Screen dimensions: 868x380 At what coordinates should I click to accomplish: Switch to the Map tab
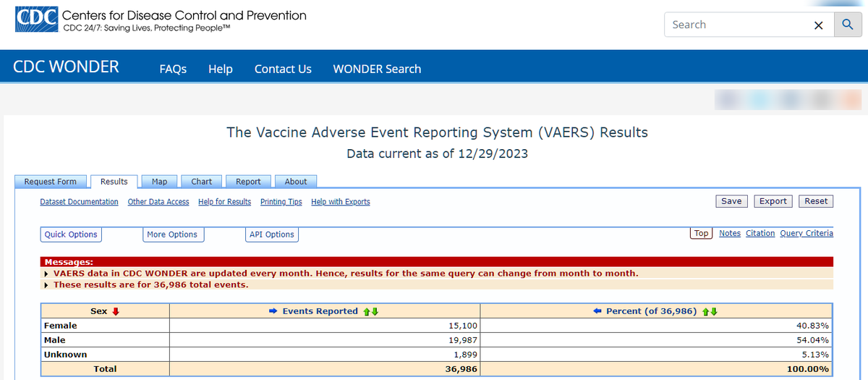(x=159, y=182)
